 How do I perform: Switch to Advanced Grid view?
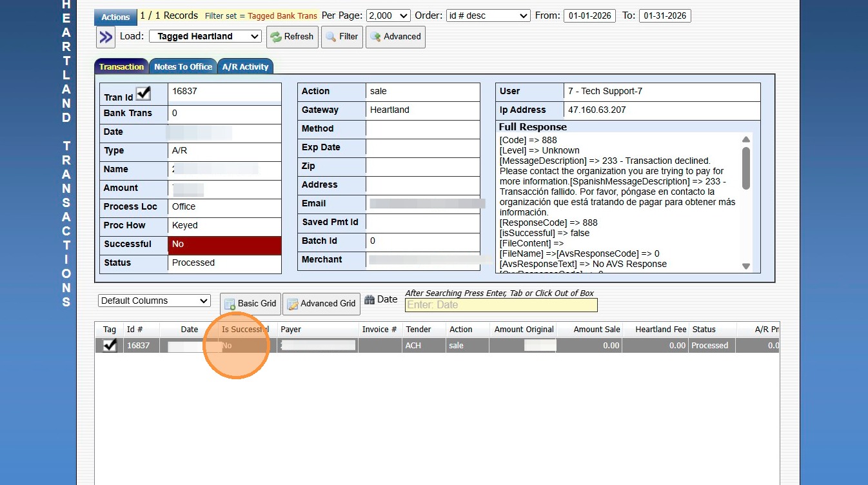[x=321, y=304]
